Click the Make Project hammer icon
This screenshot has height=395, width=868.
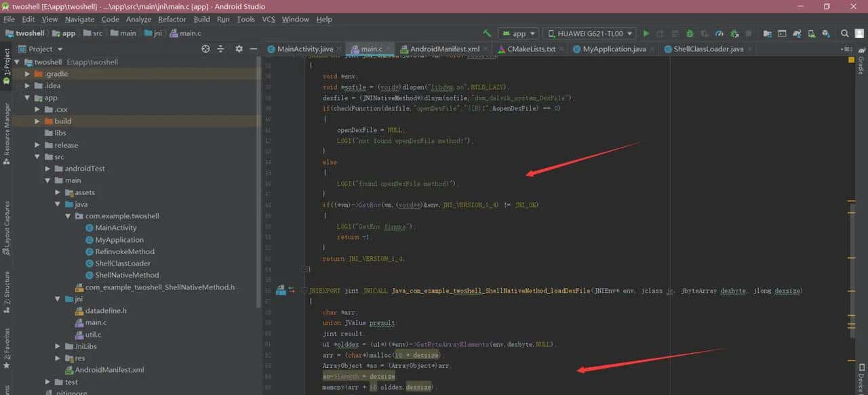[x=487, y=33]
